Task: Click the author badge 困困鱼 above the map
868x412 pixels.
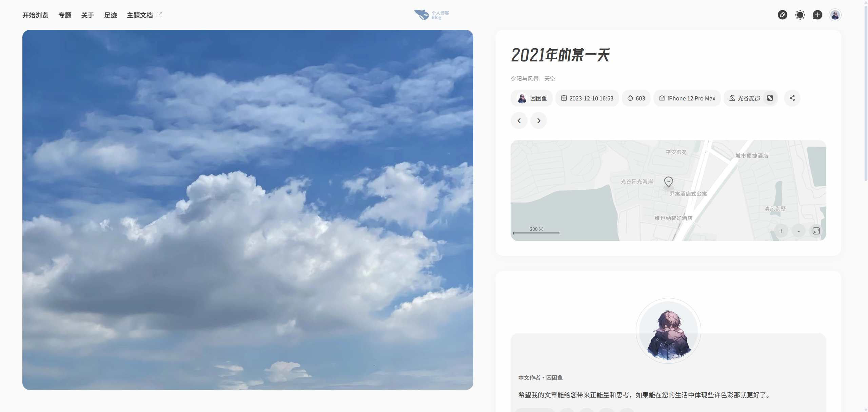Action: click(x=531, y=98)
